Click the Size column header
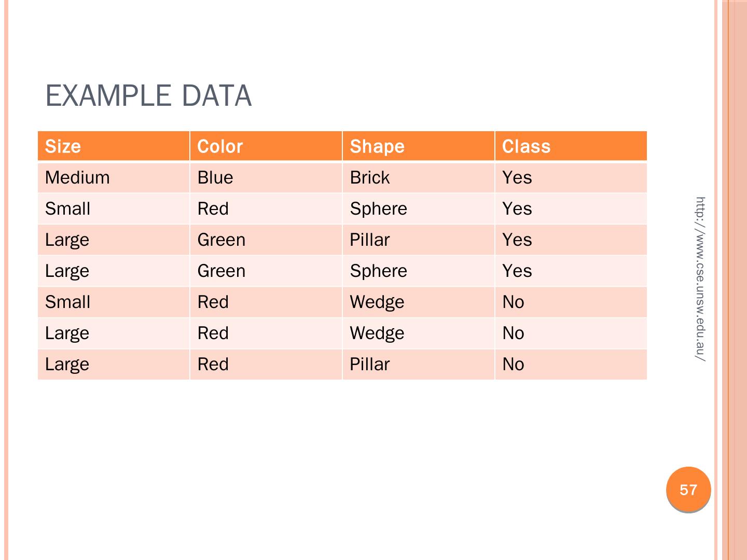This screenshot has height=560, width=747. click(63, 146)
